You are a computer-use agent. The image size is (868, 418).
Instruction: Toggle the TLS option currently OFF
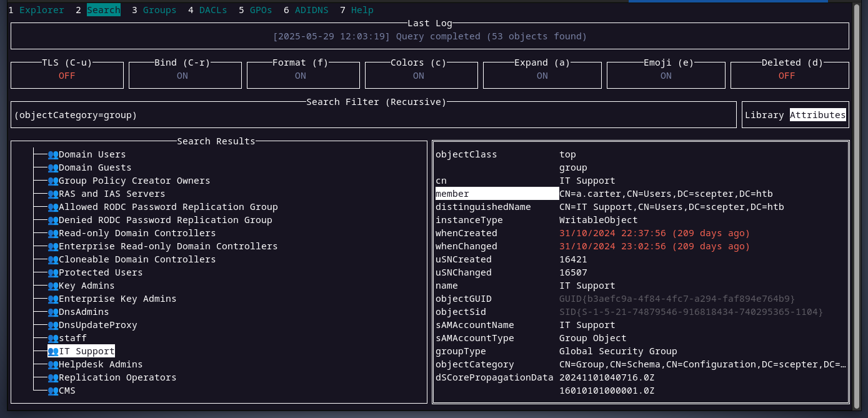(67, 76)
